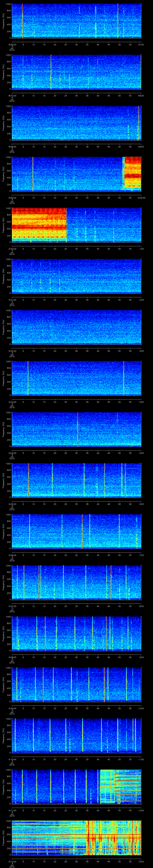The width and height of the screenshot is (153, 868).
Task: Click the spectrogram panel starting at 9:09:00
Action: 76,685
